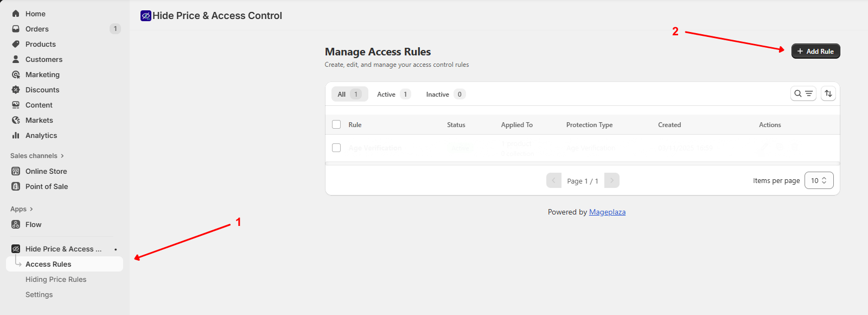Click the pin dot next to Hide Price & Access
The image size is (868, 315).
click(x=116, y=249)
